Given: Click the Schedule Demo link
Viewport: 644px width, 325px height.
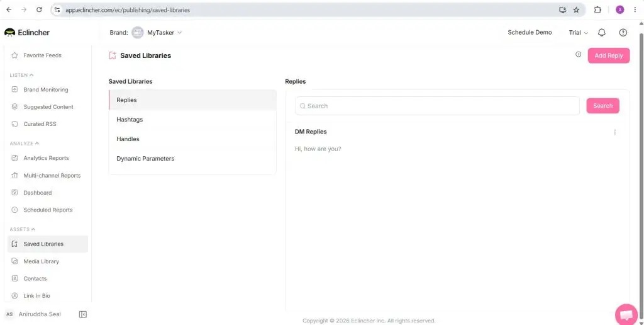Looking at the screenshot, I should point(530,33).
